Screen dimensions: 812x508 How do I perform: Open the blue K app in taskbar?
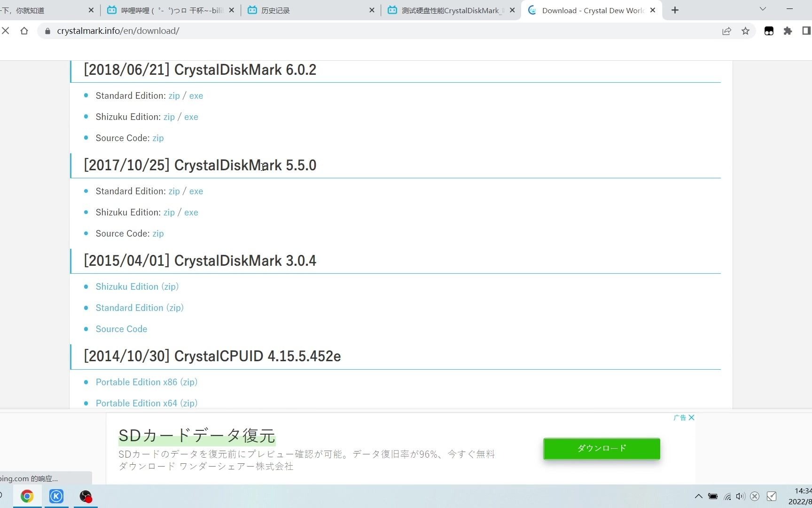coord(56,496)
